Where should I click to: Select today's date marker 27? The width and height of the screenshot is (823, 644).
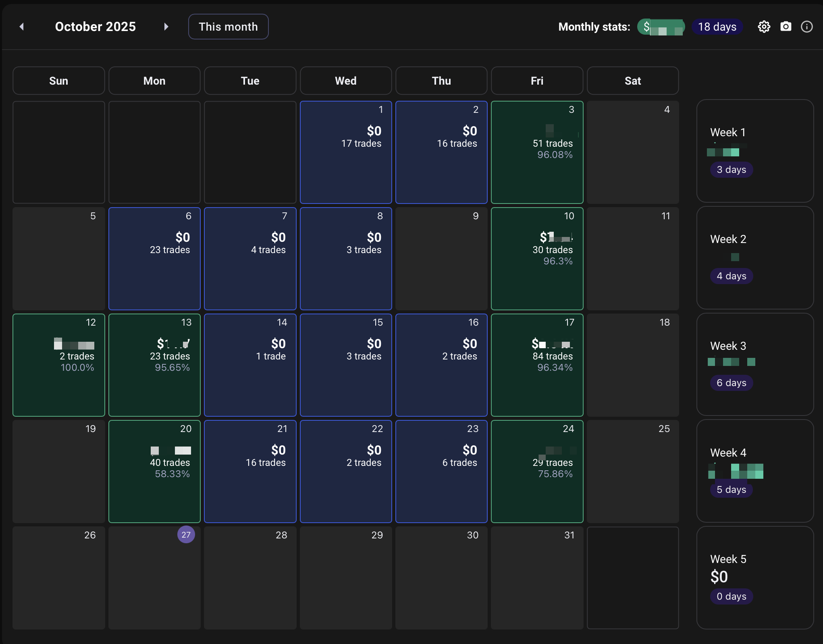[x=186, y=534]
